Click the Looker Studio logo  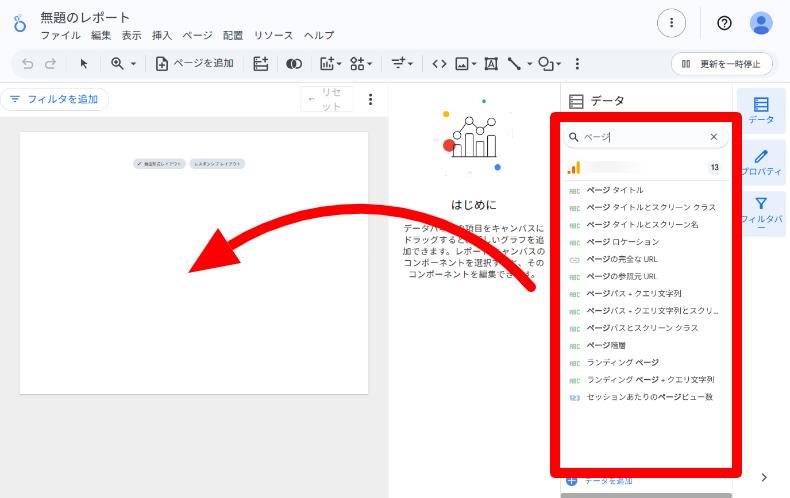click(x=20, y=23)
